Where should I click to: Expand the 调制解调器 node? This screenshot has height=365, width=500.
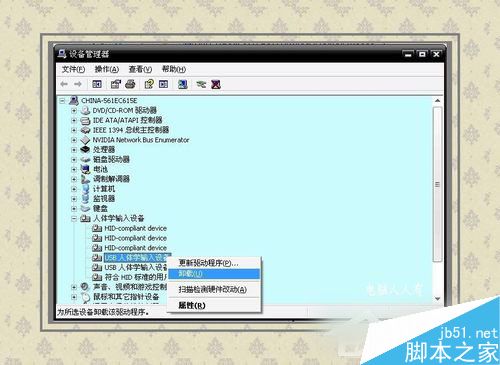tap(74, 179)
